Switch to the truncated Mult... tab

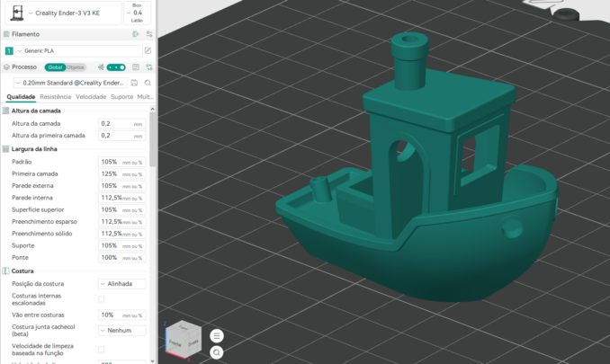point(145,97)
